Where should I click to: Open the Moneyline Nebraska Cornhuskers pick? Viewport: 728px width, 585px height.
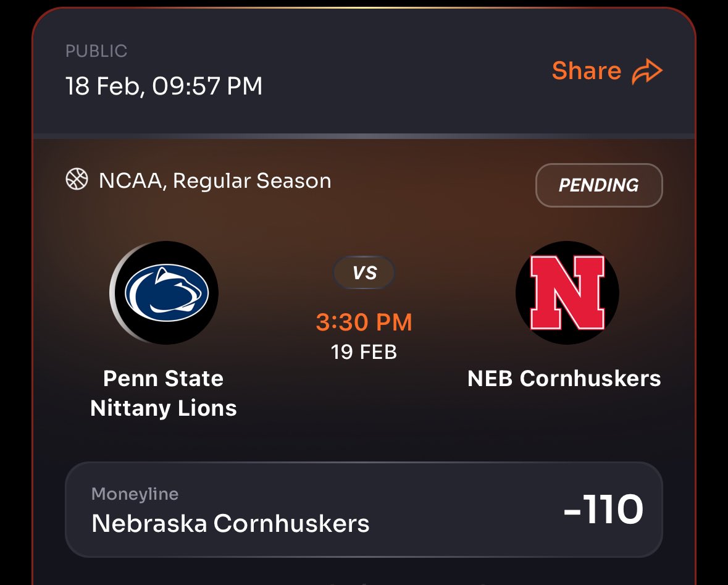[x=364, y=510]
